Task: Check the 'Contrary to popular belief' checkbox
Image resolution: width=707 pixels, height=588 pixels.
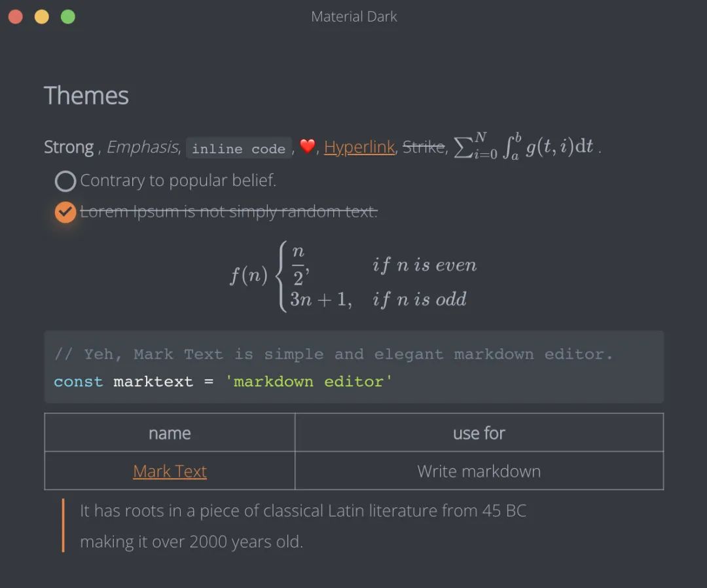Action: pos(65,181)
